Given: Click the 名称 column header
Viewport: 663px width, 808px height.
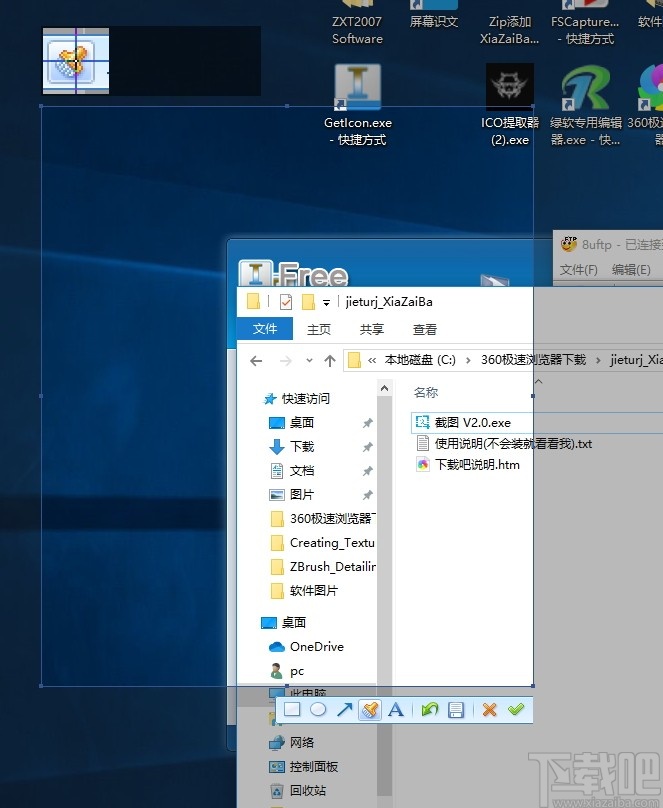Looking at the screenshot, I should (x=426, y=393).
